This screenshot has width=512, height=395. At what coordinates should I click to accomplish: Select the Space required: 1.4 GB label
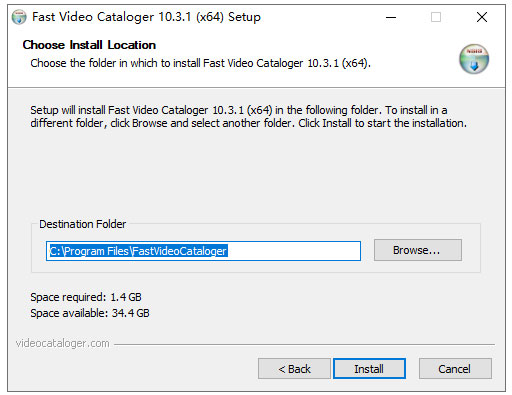click(86, 297)
